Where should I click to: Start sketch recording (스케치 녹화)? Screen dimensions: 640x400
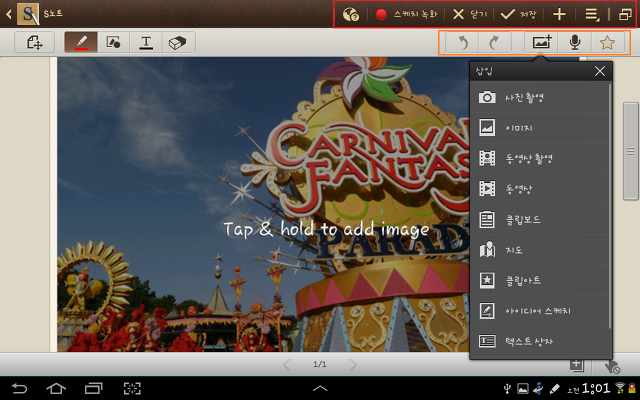(406, 14)
